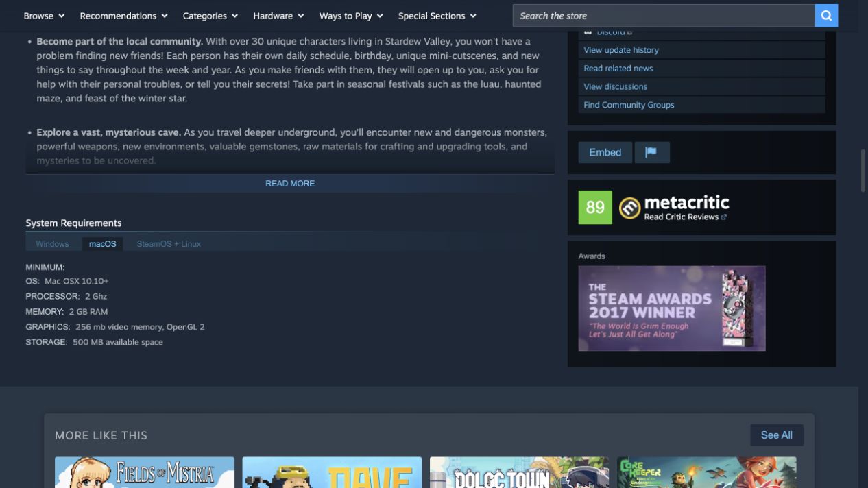This screenshot has width=868, height=488.
Task: Expand the Hardware menu
Action: point(278,16)
